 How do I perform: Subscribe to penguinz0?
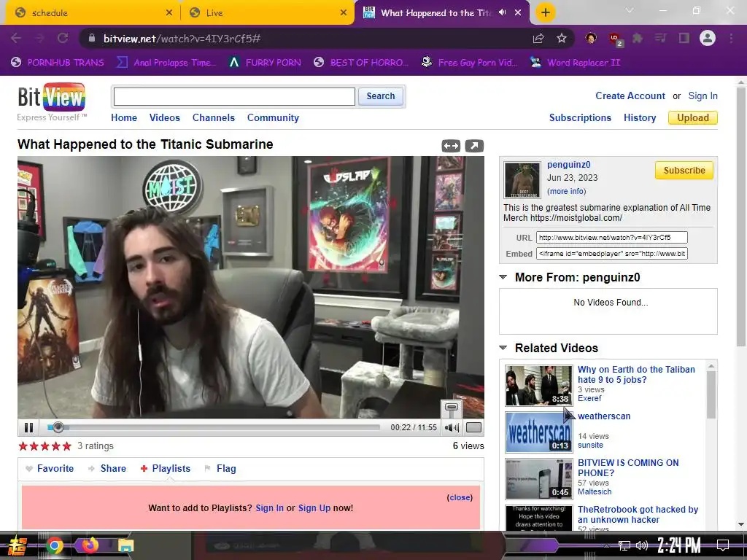click(684, 171)
